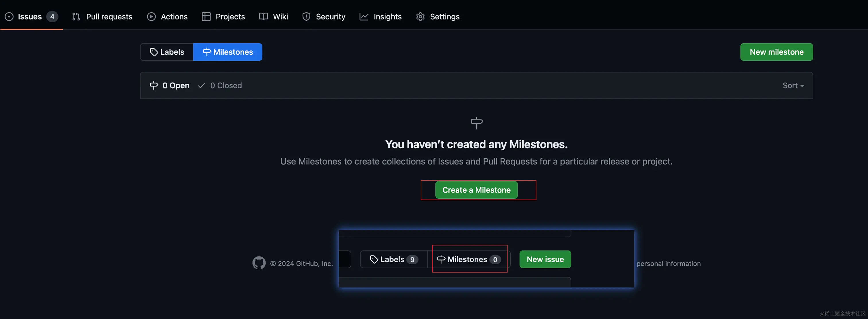
Task: Open repository Settings tab
Action: click(438, 17)
